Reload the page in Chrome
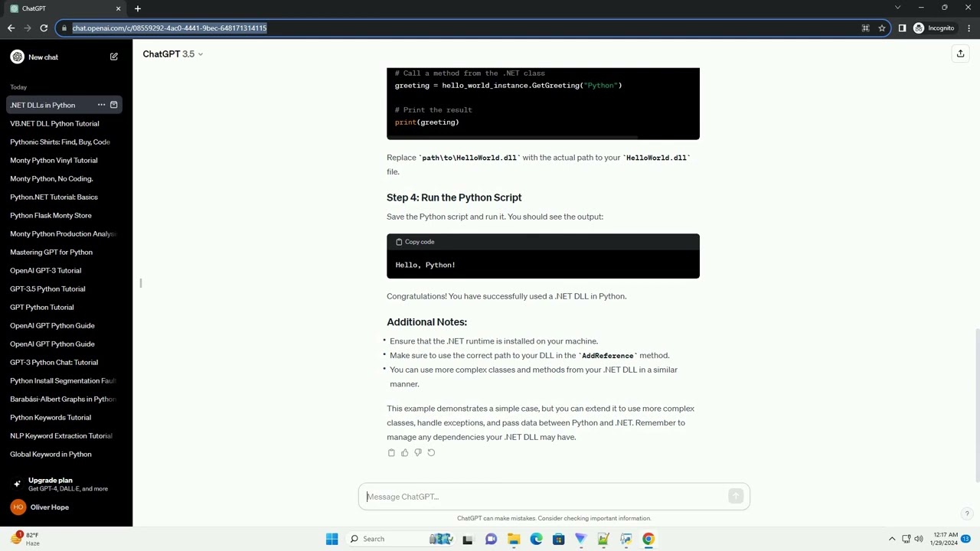The width and height of the screenshot is (980, 551). pos(44,28)
